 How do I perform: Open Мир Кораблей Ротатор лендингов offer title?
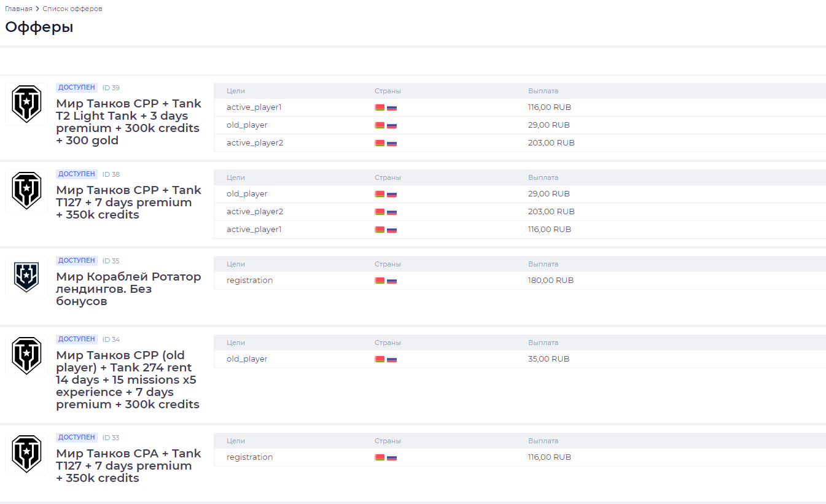point(128,289)
